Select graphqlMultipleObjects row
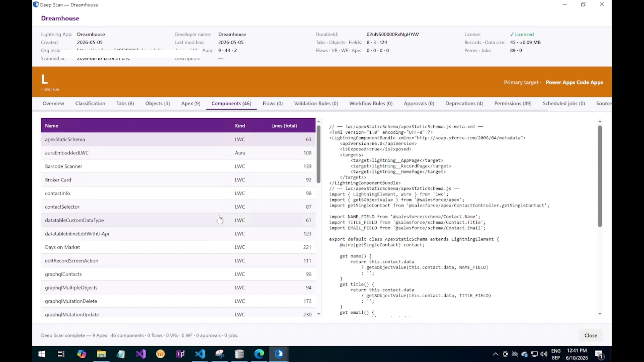644x362 pixels. 178,287
